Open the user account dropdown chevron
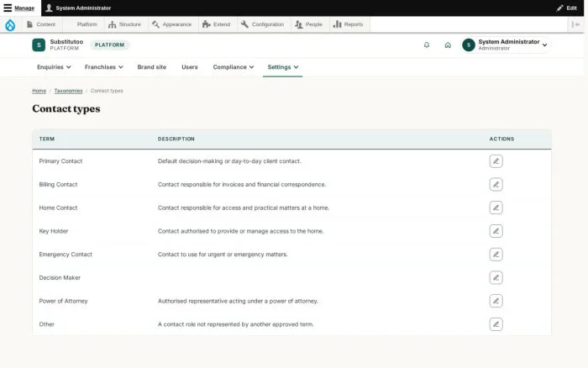The image size is (588, 368). pyautogui.click(x=545, y=45)
